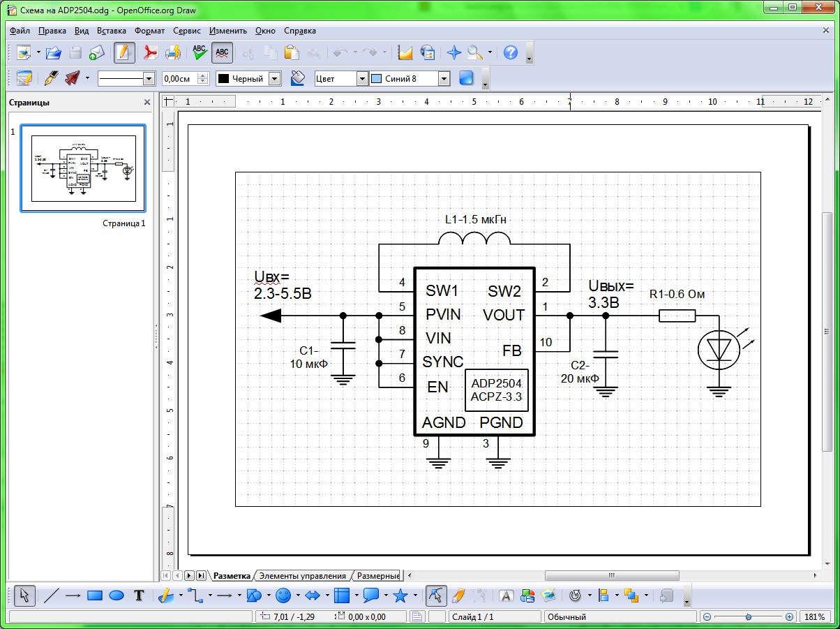Expand the fill type dropdown labeled Цвет
This screenshot has width=840, height=629.
(x=361, y=79)
